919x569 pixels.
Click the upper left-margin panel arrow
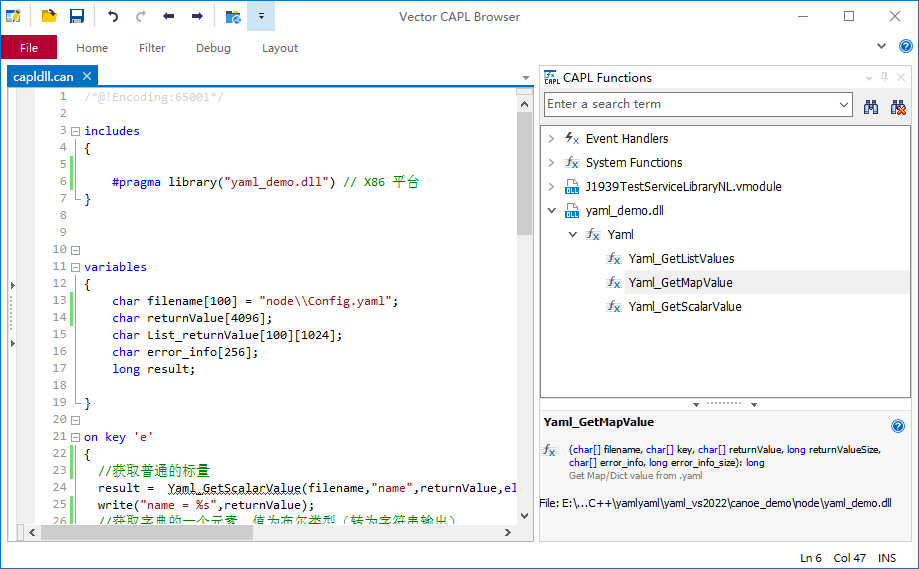(x=12, y=285)
